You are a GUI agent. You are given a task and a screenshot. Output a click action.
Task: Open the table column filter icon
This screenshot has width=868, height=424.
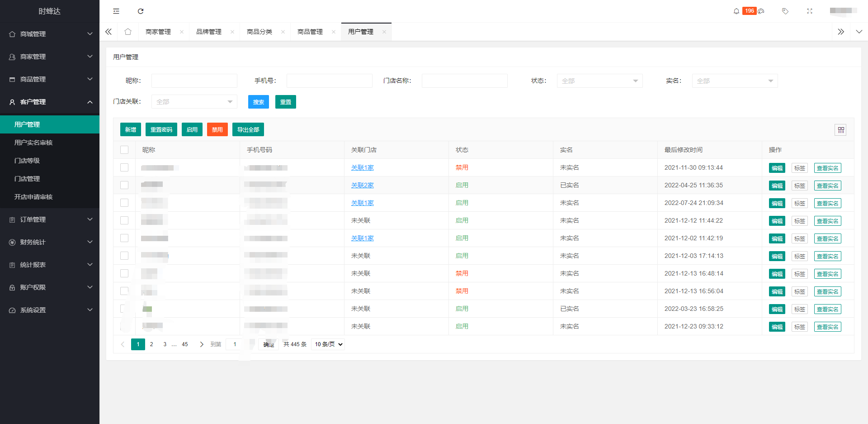840,130
